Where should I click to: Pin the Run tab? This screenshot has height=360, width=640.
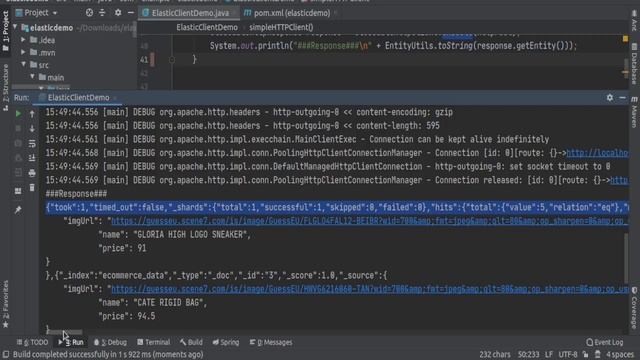(18, 210)
